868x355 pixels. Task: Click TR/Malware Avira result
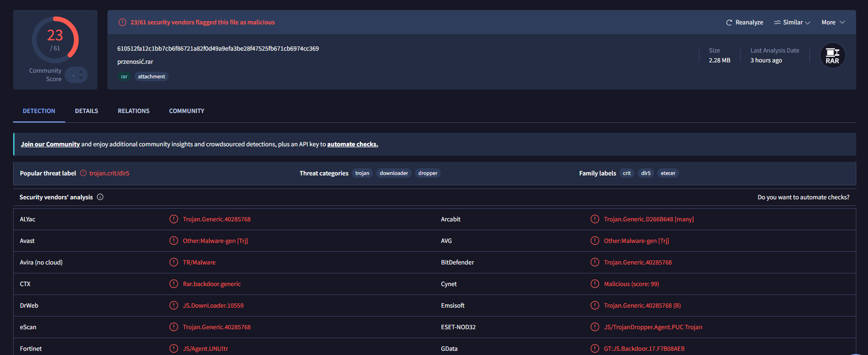[199, 262]
